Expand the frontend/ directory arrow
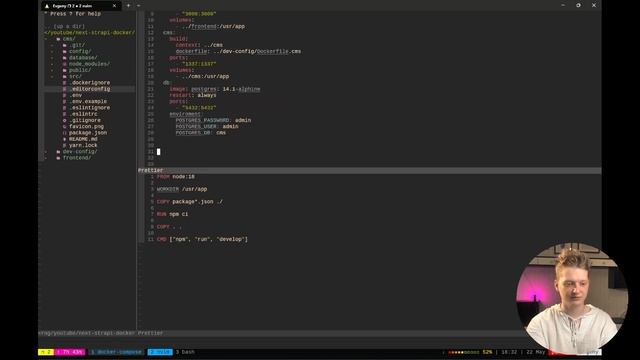The height and width of the screenshot is (360, 640). point(46,158)
